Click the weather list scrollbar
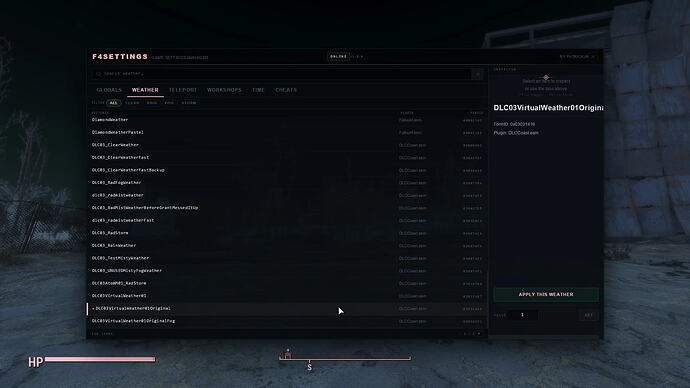Viewport: 690px width, 388px height. tap(487, 299)
